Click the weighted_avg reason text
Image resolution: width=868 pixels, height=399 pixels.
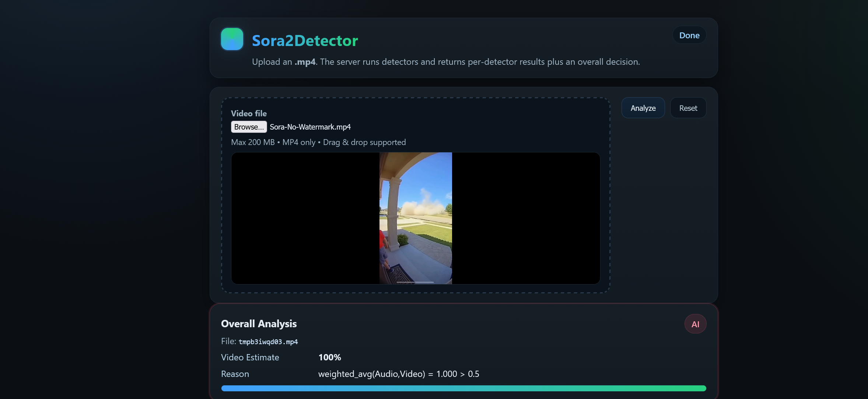coord(398,374)
